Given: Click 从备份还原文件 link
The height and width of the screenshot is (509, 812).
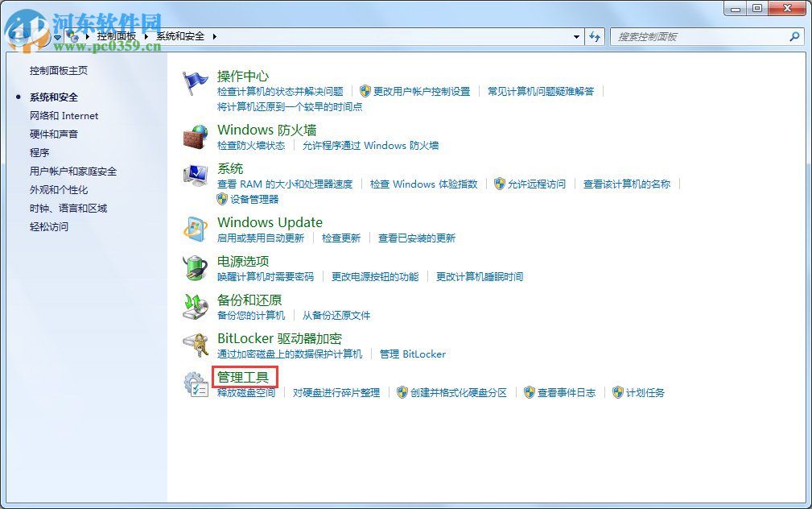Looking at the screenshot, I should coord(336,315).
